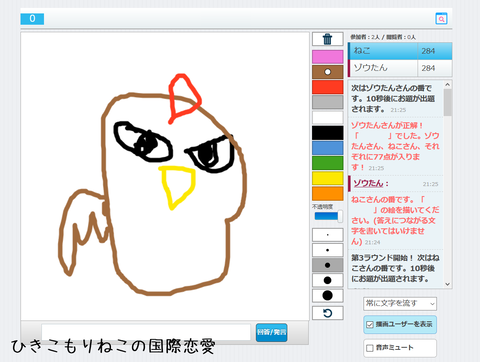Viewport: 480px width, 362px height.
Task: Toggle the 音声ミュート checkbox
Action: click(x=370, y=348)
